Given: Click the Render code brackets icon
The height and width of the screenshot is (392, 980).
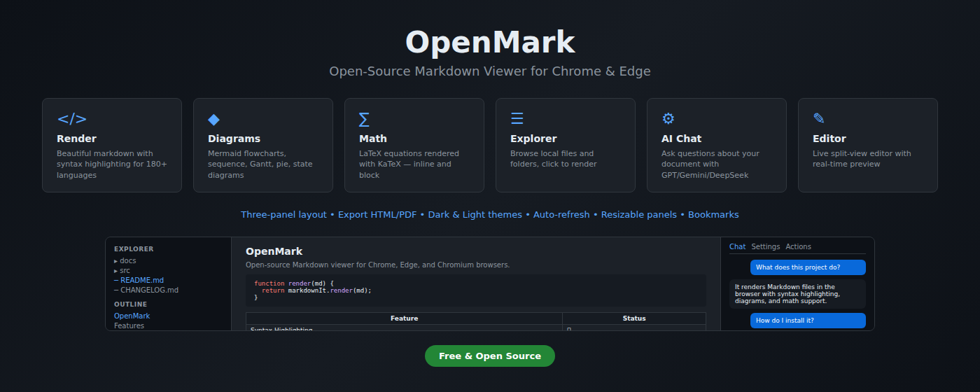Looking at the screenshot, I should [x=72, y=119].
